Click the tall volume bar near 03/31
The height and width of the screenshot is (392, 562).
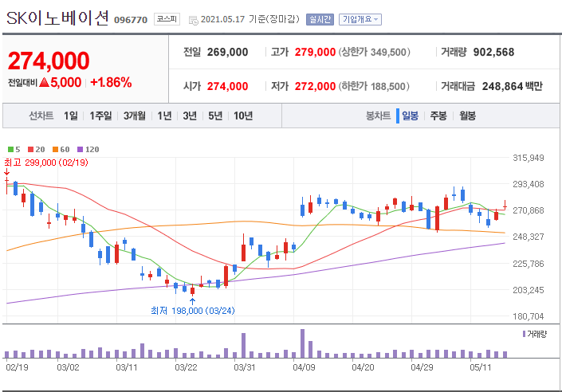(x=244, y=346)
